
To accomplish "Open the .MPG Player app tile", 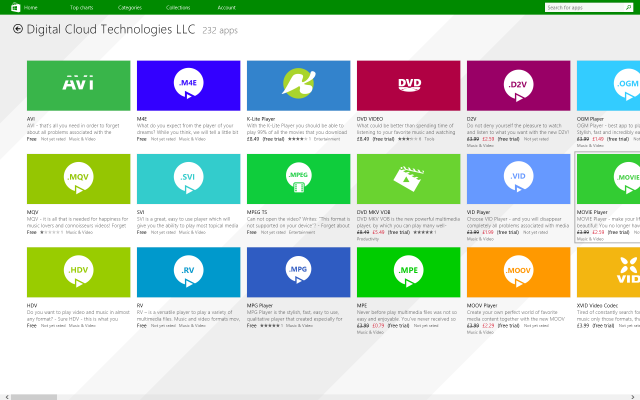I will point(298,272).
